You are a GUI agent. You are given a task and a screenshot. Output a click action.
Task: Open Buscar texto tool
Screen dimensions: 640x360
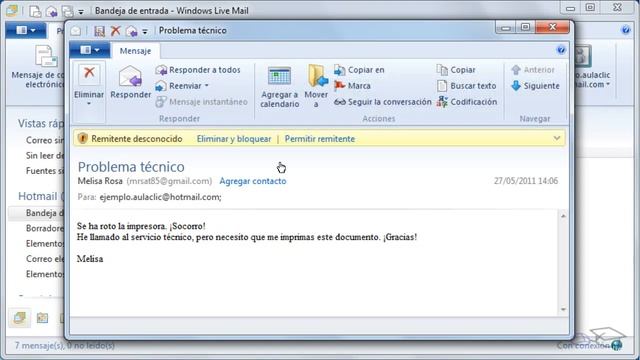click(466, 86)
